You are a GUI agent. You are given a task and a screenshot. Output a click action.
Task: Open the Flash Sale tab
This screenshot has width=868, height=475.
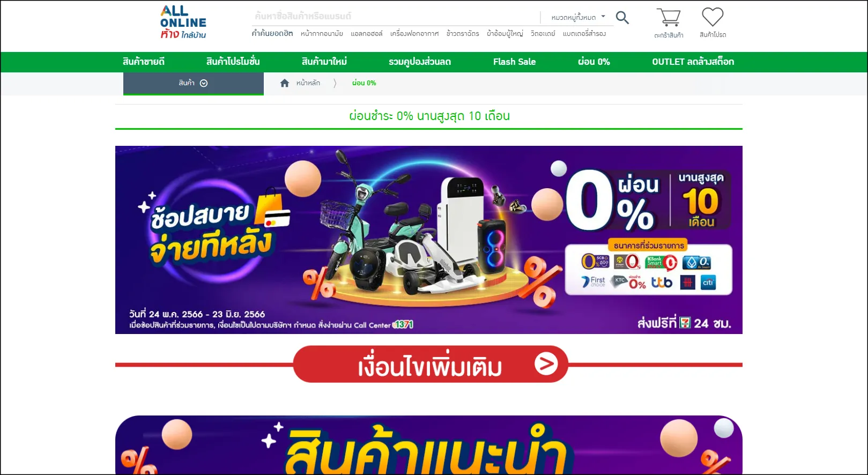tap(514, 62)
